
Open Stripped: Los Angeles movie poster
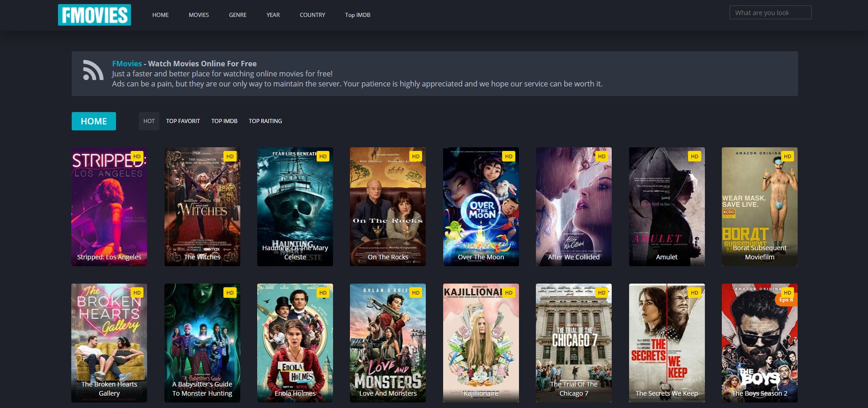coord(109,207)
